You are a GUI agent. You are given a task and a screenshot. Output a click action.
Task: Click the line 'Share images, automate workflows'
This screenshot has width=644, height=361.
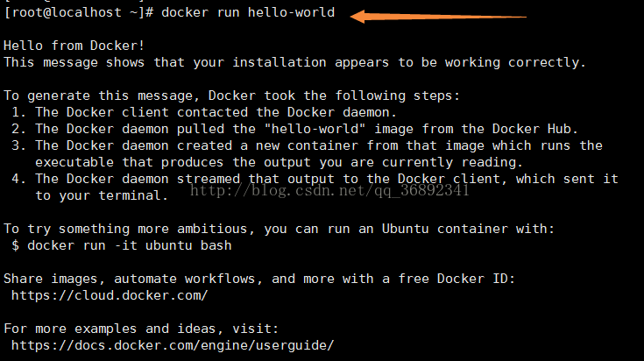point(259,279)
